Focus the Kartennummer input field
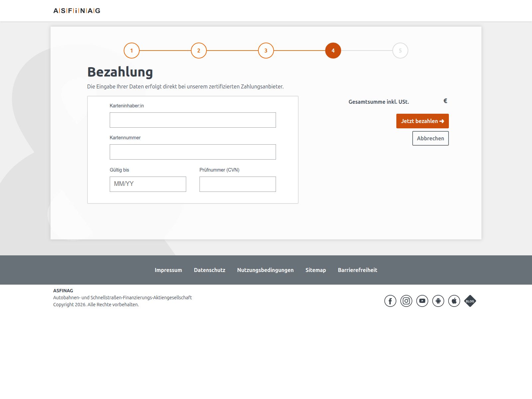The image size is (532, 399). (193, 152)
